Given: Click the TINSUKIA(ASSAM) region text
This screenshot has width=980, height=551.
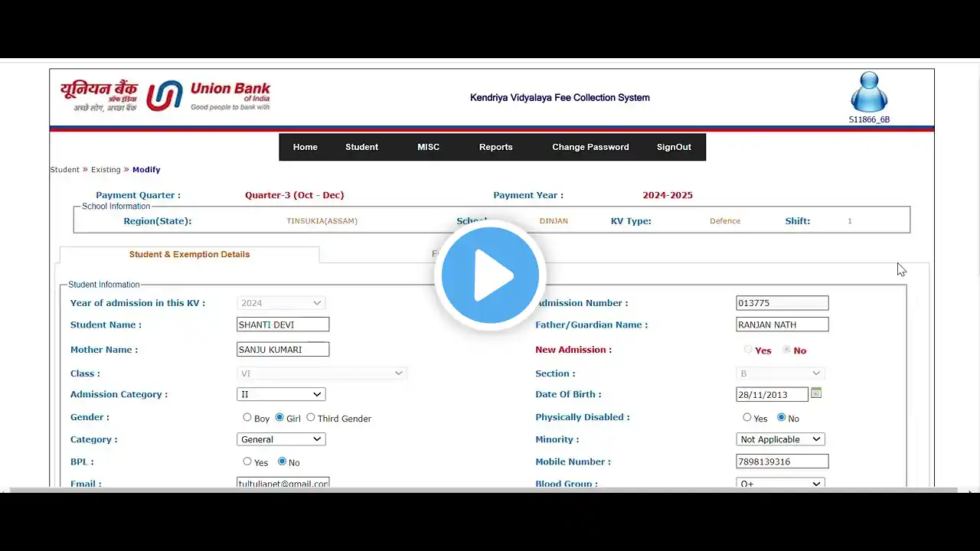Looking at the screenshot, I should (322, 221).
